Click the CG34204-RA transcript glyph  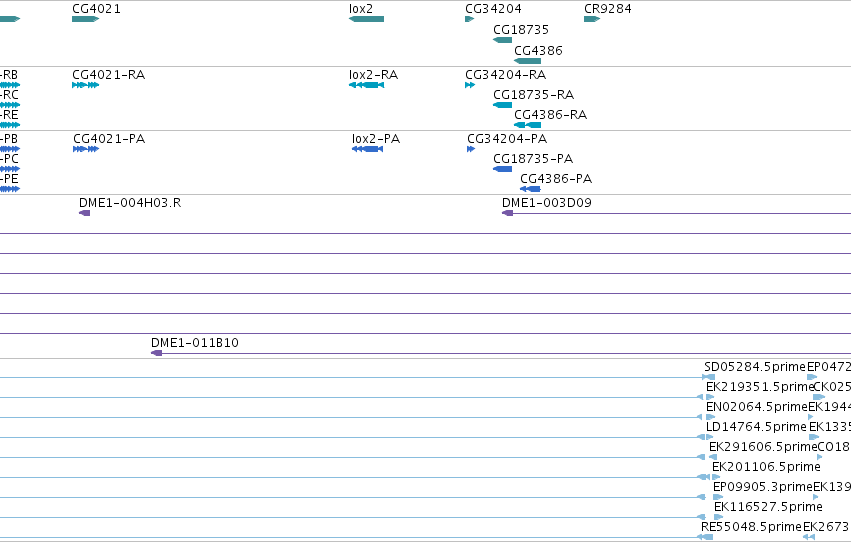(470, 85)
